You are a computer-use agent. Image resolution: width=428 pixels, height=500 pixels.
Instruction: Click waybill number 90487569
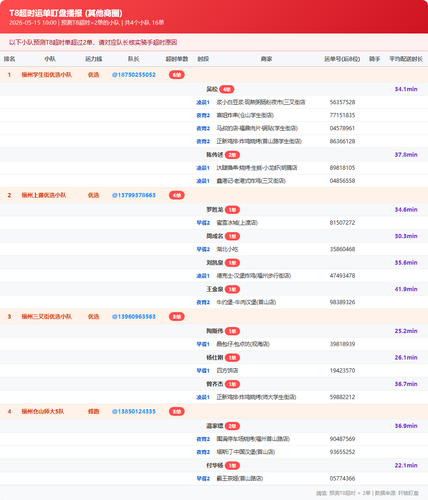342,439
